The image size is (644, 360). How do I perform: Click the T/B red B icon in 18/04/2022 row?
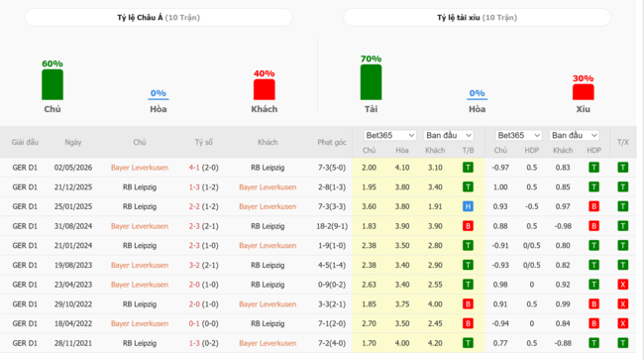(x=468, y=323)
